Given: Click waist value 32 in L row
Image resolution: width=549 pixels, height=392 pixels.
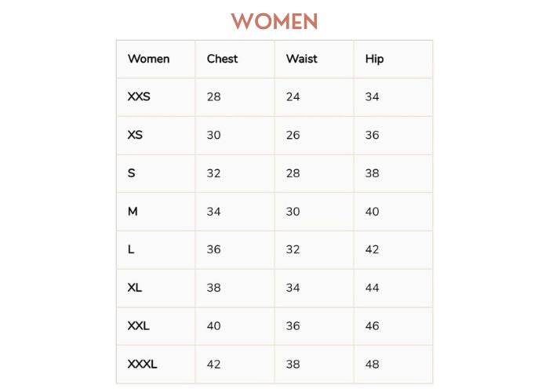Looking at the screenshot, I should 293,249.
